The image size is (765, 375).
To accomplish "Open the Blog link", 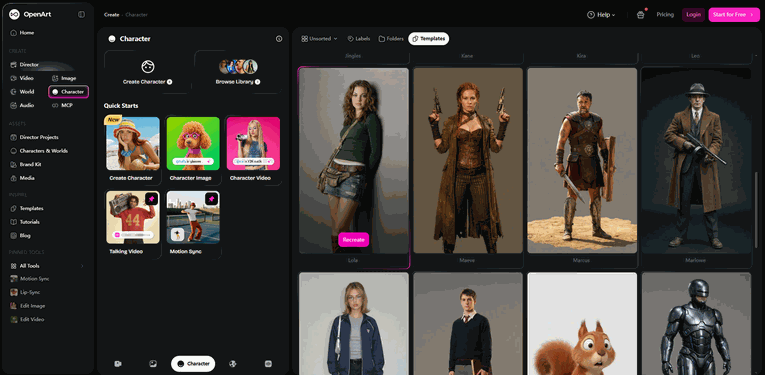I will 20,236.
